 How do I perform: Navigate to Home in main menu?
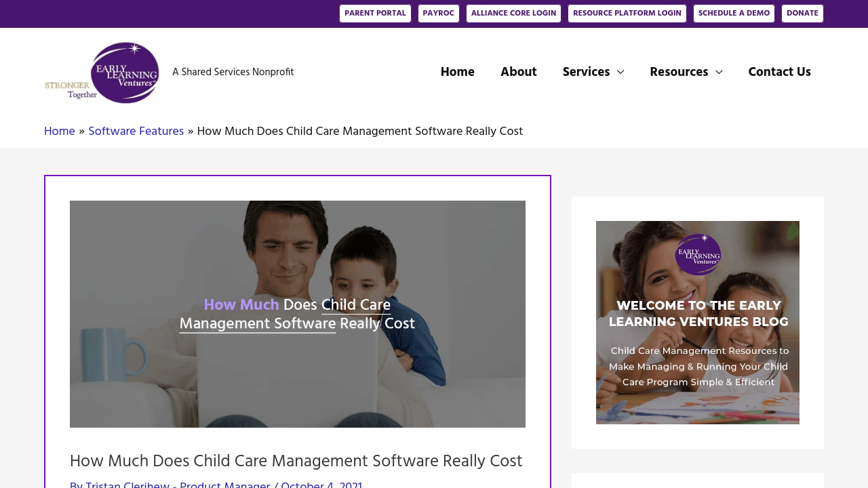tap(458, 72)
